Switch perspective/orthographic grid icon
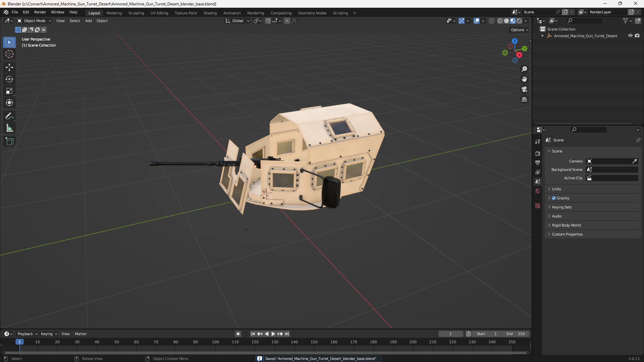Screen dimensions: 644x362 [x=524, y=100]
